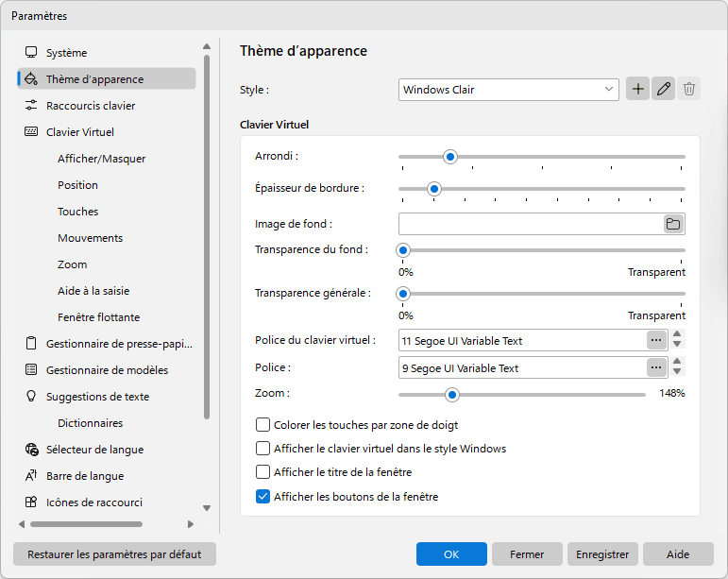Delete the style with trash button
728x579 pixels.
point(689,89)
